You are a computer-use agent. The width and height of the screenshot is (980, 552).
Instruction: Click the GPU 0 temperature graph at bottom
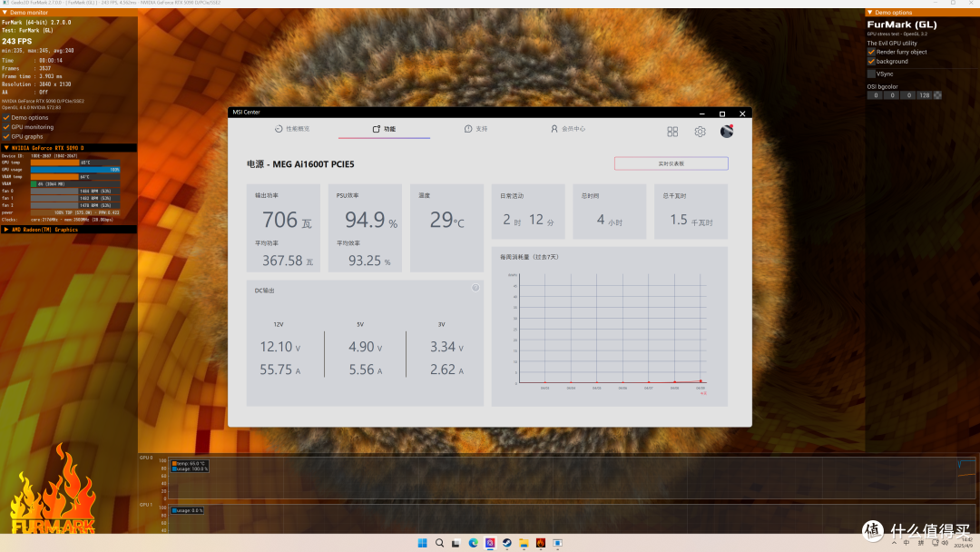[572, 478]
